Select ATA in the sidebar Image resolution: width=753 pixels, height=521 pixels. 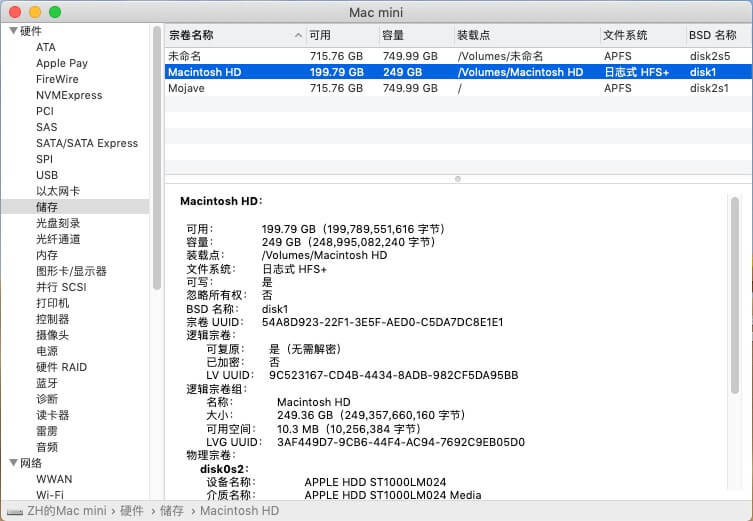(46, 47)
